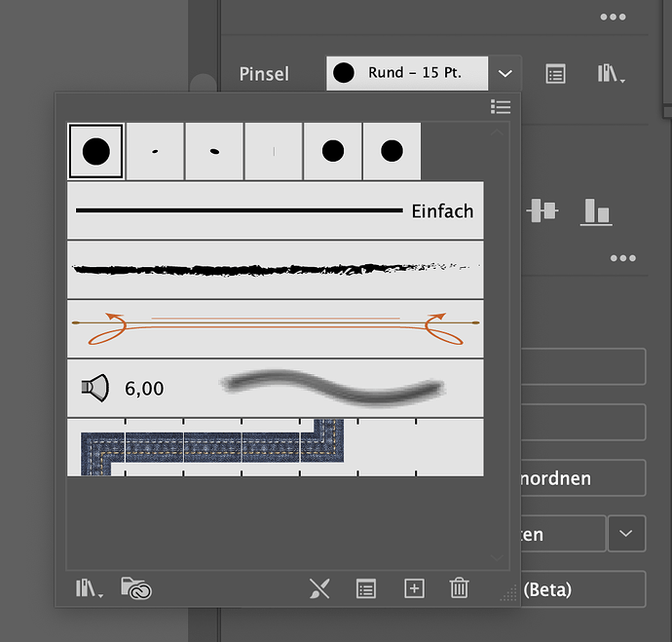Open brush libraries dropdown beside Pinsel field
The width and height of the screenshot is (672, 642).
pyautogui.click(x=610, y=74)
